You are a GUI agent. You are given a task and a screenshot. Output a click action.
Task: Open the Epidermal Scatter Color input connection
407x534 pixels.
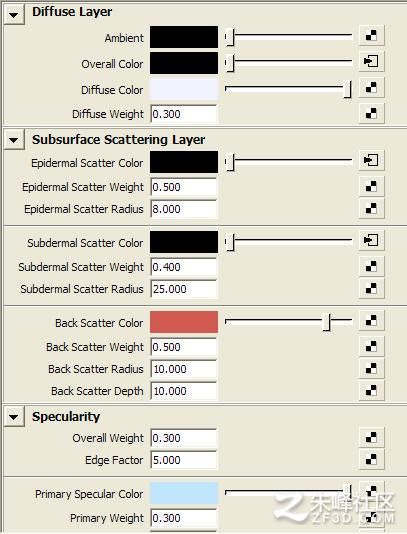371,160
